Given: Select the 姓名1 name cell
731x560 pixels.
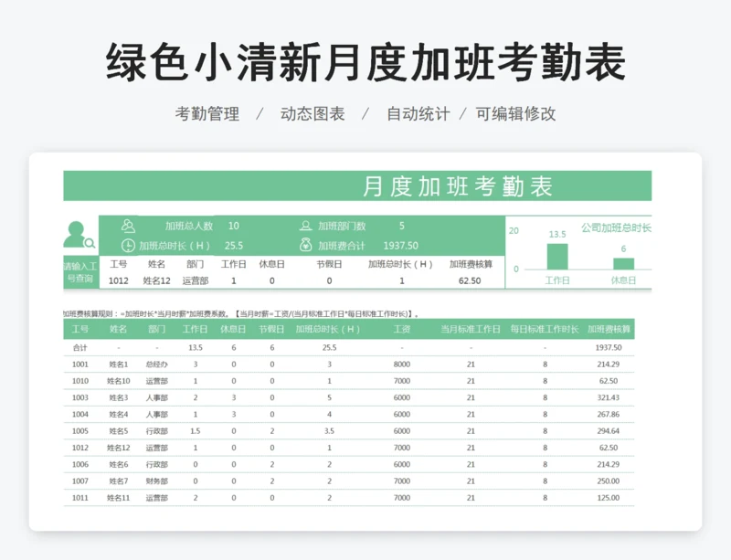Looking at the screenshot, I should [119, 365].
